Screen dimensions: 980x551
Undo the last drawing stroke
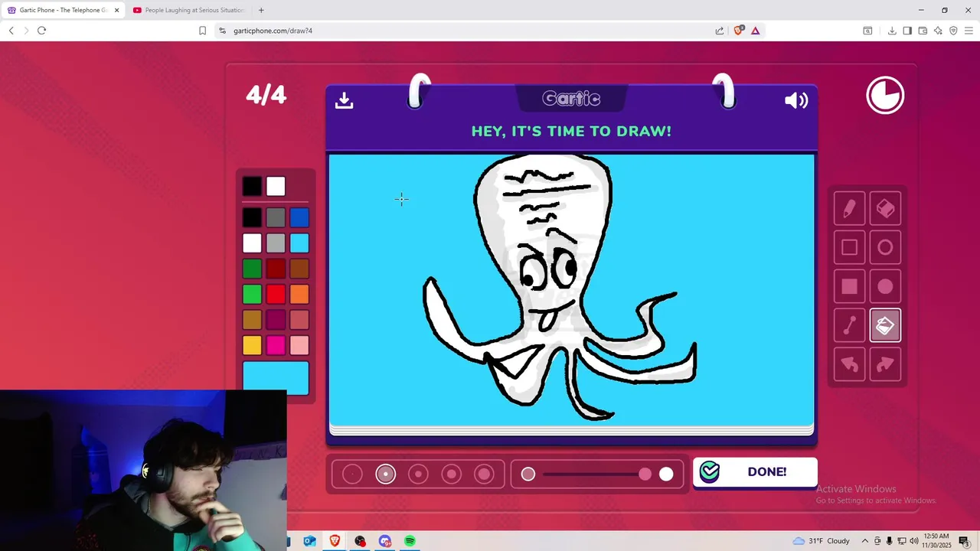click(849, 365)
